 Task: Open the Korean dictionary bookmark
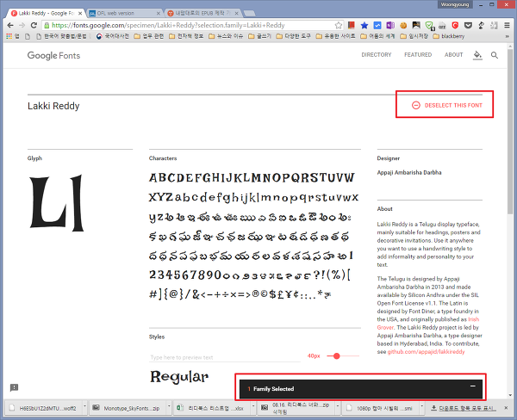click(112, 36)
